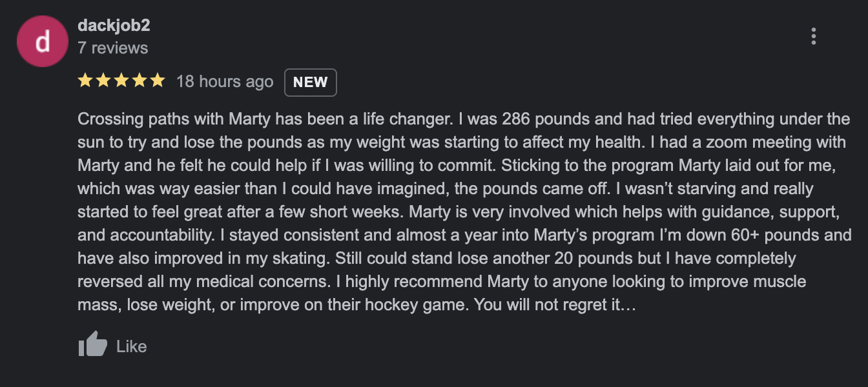Viewport: 868px width, 387px height.
Task: Click the "18 hours ago" timestamp
Action: point(225,82)
